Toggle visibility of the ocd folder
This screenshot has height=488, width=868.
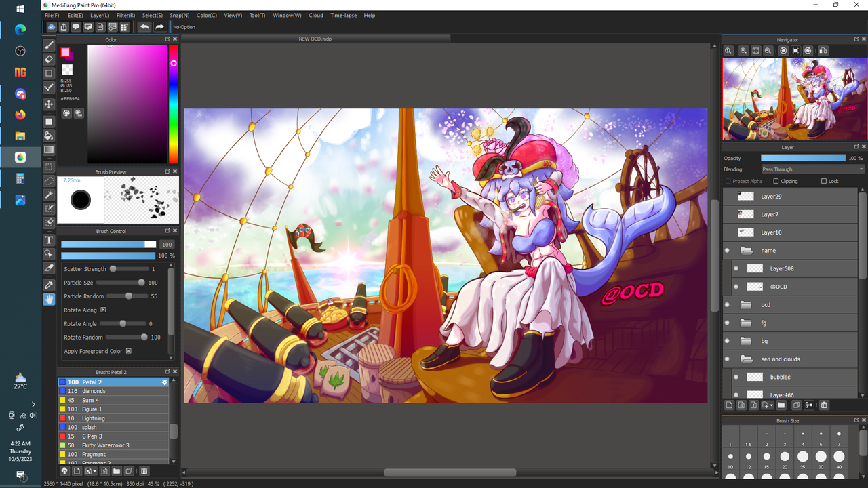coord(728,304)
